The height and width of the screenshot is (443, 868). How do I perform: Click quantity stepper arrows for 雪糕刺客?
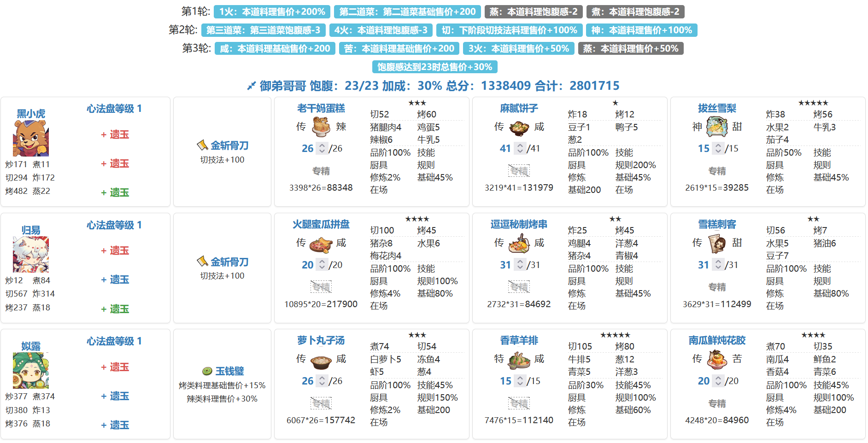tap(718, 265)
